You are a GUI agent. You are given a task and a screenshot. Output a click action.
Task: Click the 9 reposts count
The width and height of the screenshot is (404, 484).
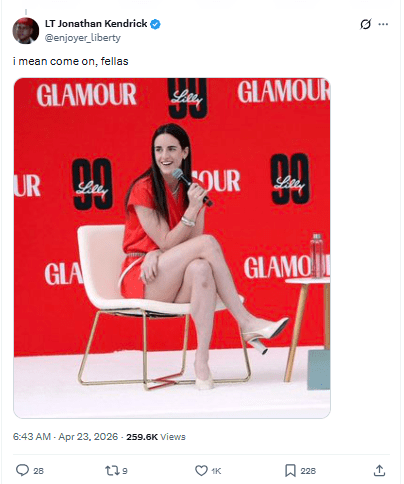point(125,471)
